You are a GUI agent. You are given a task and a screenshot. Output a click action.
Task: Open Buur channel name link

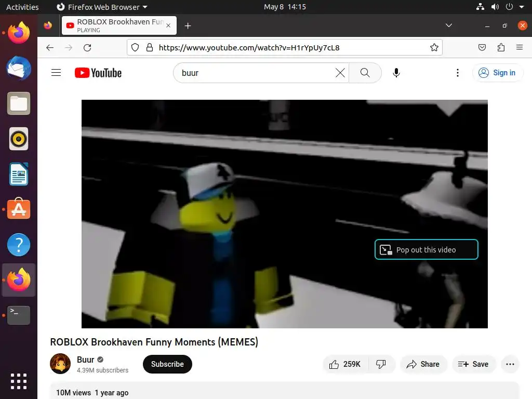coord(86,360)
